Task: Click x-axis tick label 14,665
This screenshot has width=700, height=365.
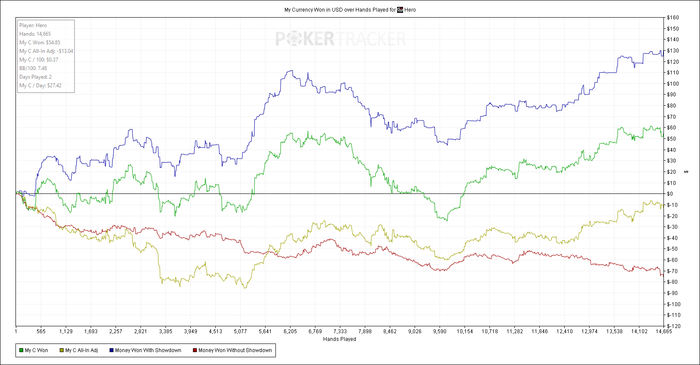Action: point(664,332)
